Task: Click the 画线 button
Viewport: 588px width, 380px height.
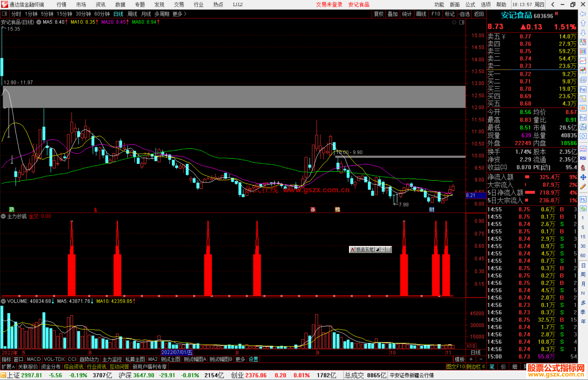Action: (421, 14)
